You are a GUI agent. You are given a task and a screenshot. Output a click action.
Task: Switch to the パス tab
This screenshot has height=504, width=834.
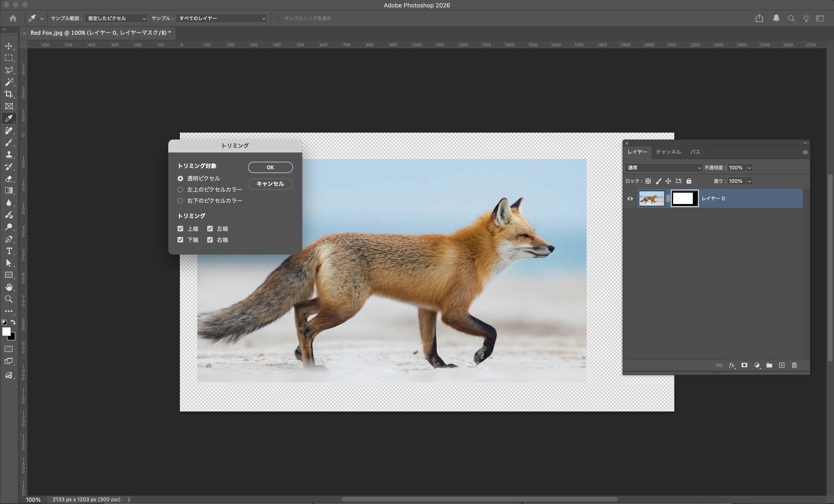tap(695, 152)
